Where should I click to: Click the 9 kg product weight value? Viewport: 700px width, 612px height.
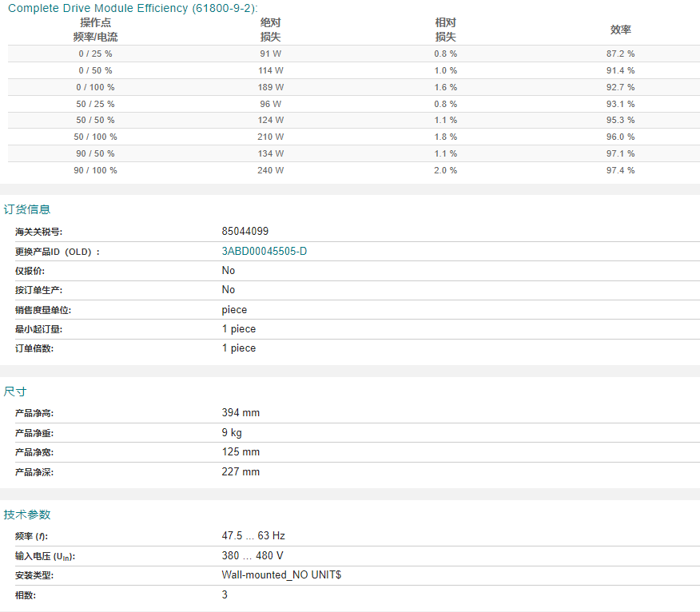[x=232, y=432]
